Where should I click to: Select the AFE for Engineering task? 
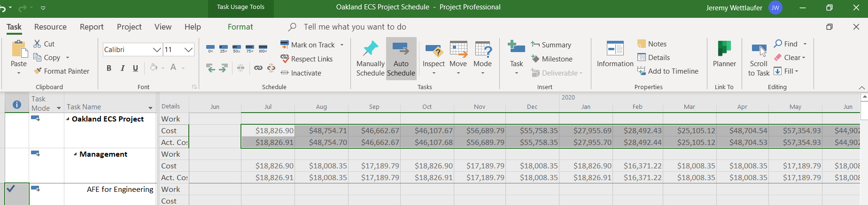click(x=120, y=190)
